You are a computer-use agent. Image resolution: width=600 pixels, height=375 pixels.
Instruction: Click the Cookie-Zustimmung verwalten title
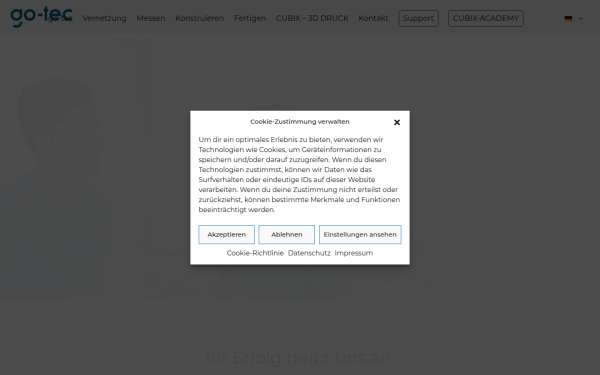(x=300, y=122)
